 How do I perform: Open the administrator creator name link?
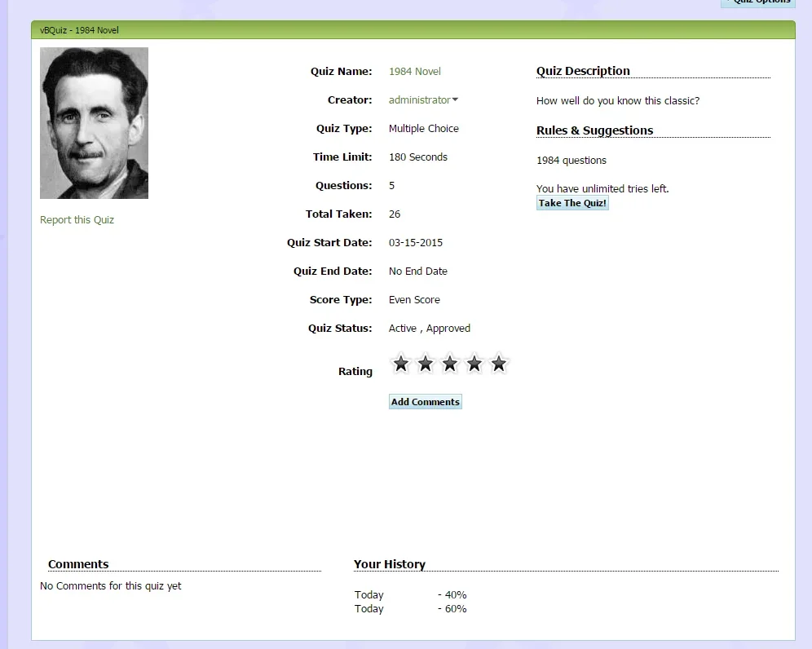[419, 100]
